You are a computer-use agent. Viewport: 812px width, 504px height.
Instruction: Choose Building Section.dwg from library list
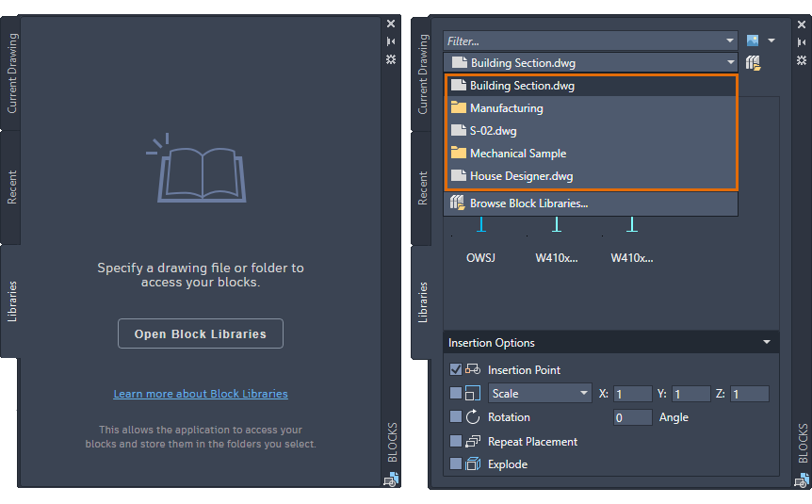click(591, 86)
